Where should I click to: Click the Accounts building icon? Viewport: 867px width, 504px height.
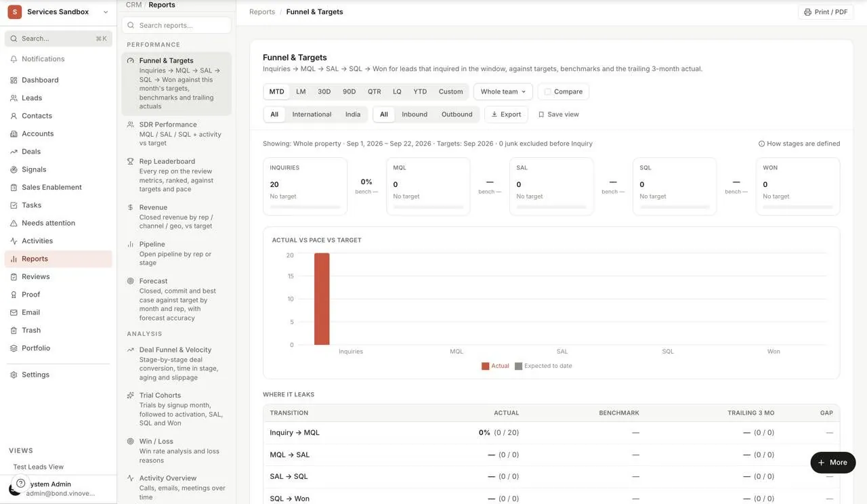[14, 134]
